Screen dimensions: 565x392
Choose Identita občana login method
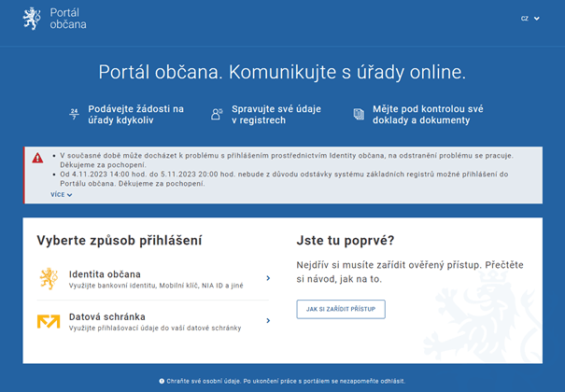point(153,279)
